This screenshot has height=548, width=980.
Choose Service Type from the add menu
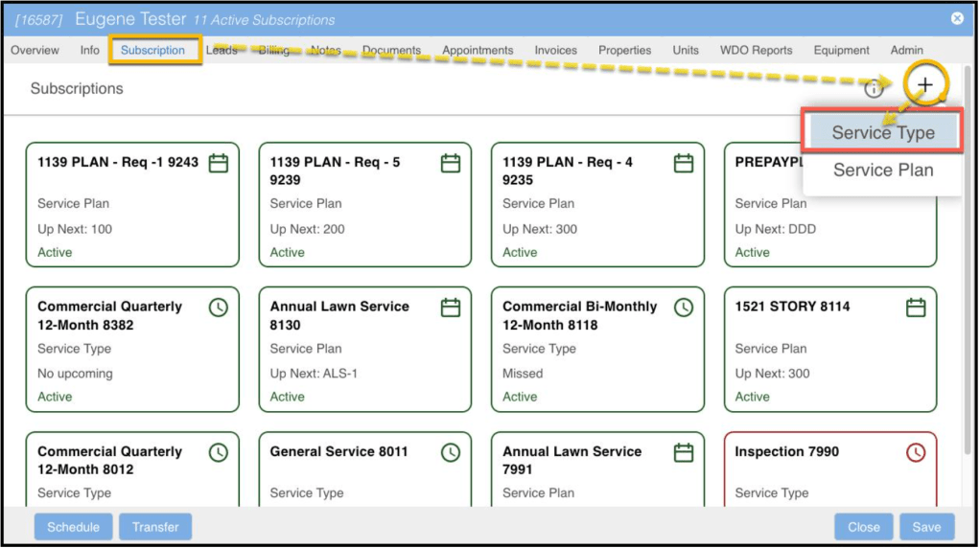pos(882,133)
